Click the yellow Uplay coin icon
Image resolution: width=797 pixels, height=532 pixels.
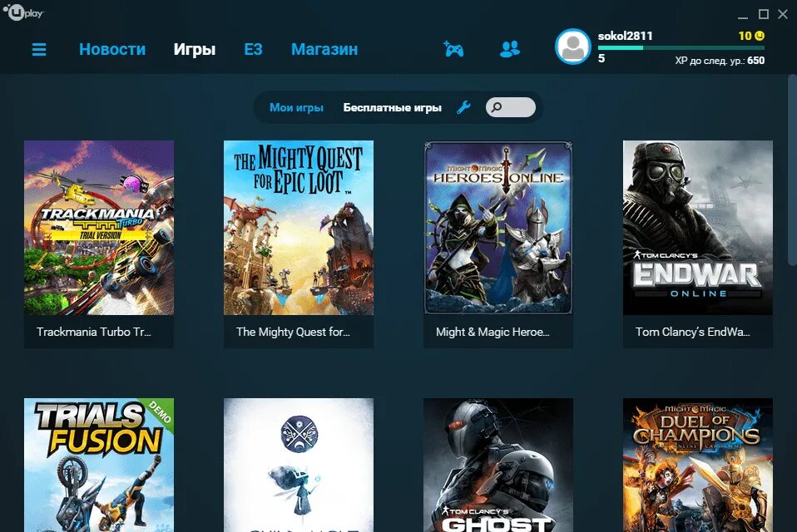pyautogui.click(x=760, y=36)
